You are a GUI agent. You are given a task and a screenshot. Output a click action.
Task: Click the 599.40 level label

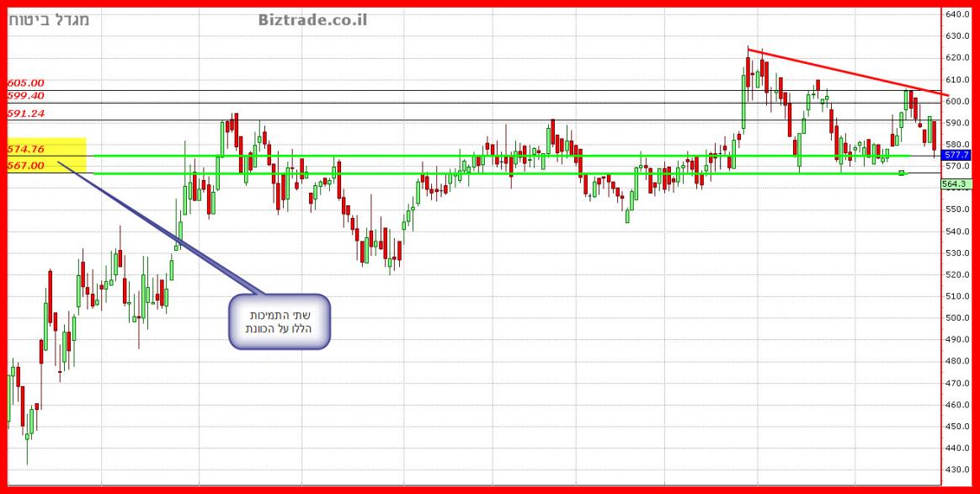click(x=26, y=97)
